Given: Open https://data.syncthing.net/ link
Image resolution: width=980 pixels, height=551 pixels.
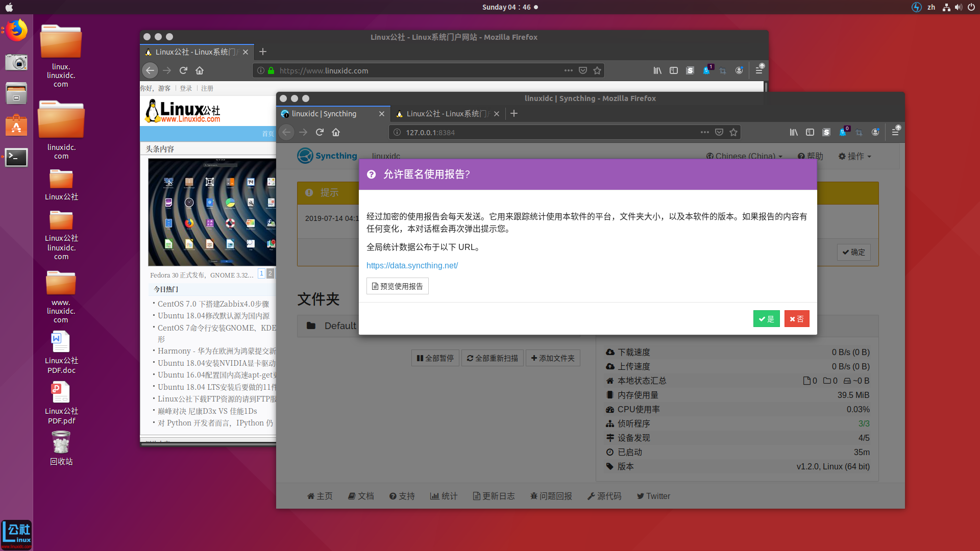Looking at the screenshot, I should (x=412, y=265).
